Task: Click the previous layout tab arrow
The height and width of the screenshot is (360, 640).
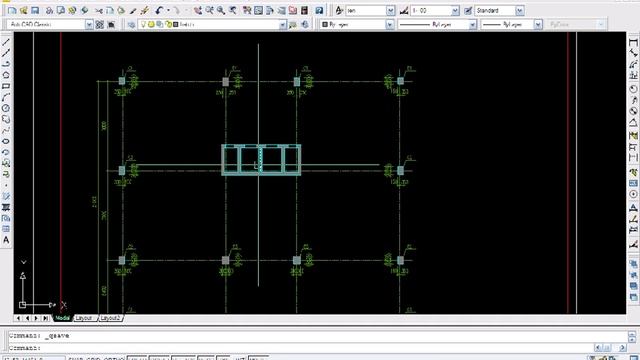Action: coord(27,318)
